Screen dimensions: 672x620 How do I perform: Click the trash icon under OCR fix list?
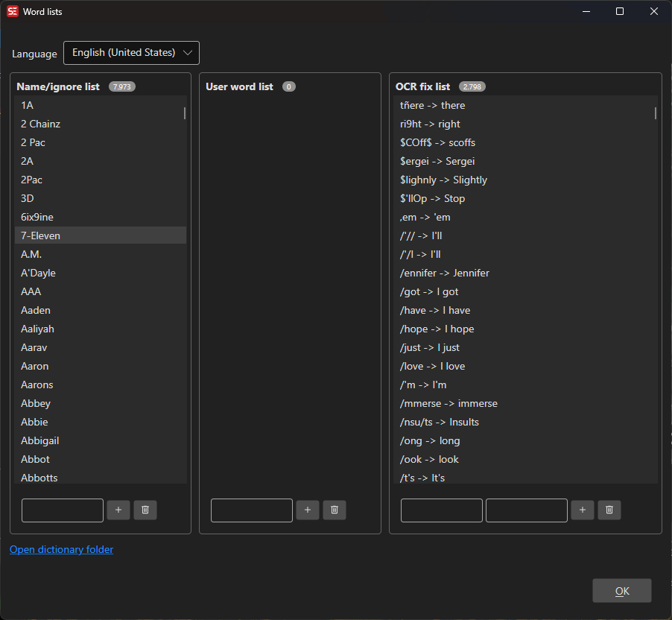coord(609,510)
